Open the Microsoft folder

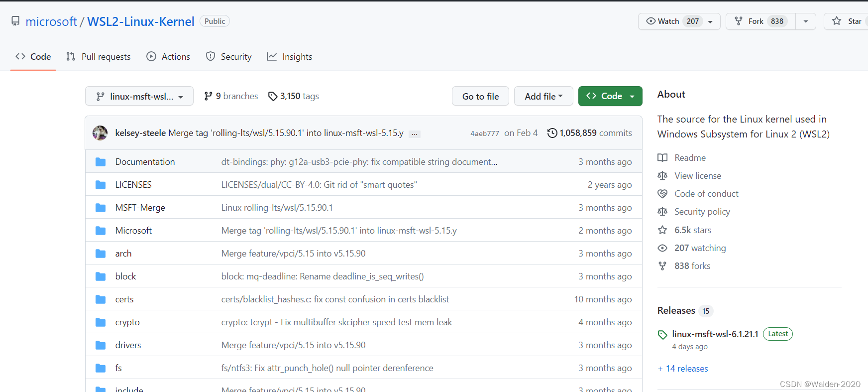coord(133,231)
